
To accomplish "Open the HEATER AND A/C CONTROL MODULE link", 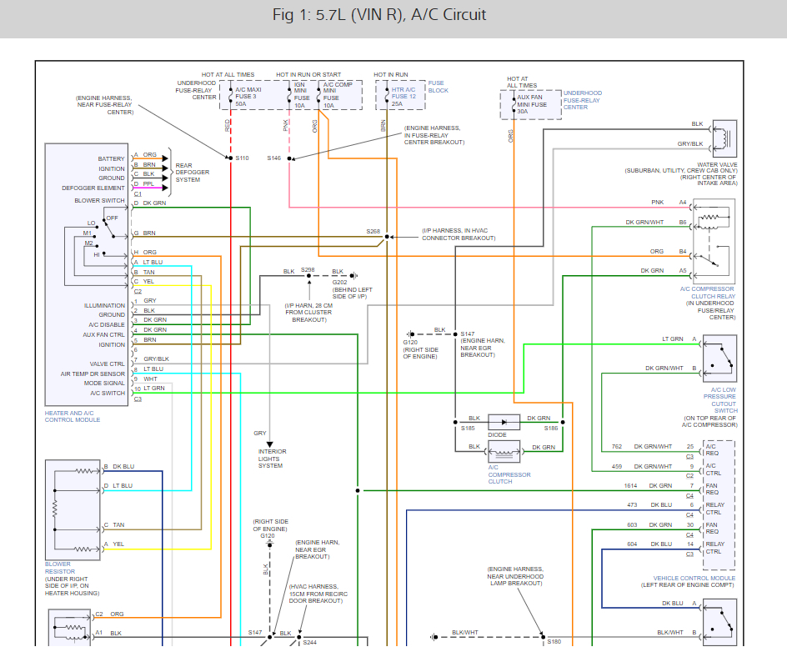I will (73, 417).
